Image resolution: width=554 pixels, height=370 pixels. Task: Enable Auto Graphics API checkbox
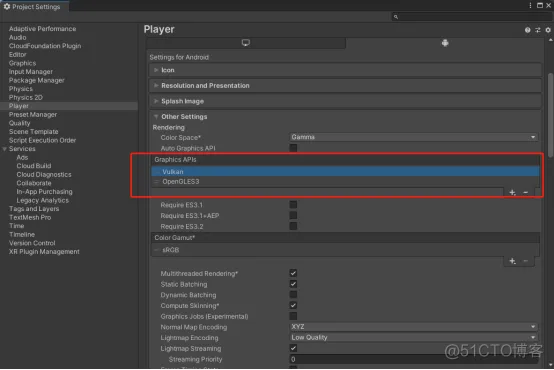click(x=293, y=148)
